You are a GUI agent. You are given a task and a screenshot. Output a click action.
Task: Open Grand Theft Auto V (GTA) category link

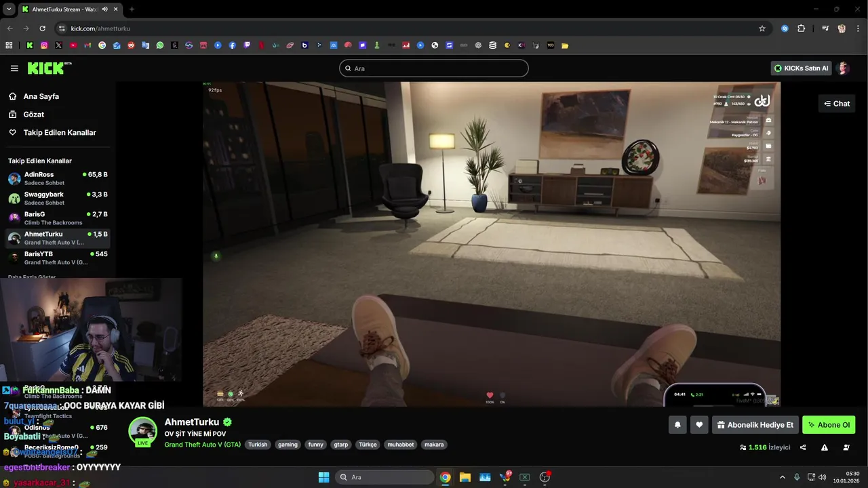(203, 445)
